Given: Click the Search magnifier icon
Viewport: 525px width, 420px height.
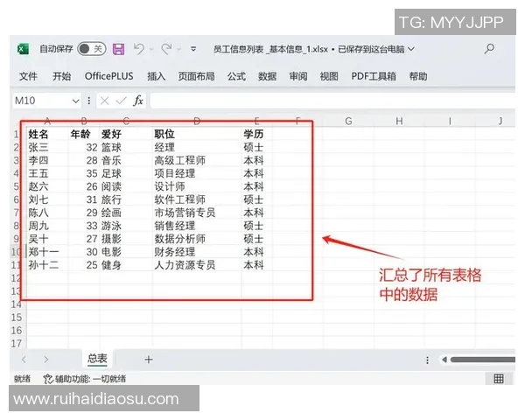Looking at the screenshot, I should coord(489,49).
